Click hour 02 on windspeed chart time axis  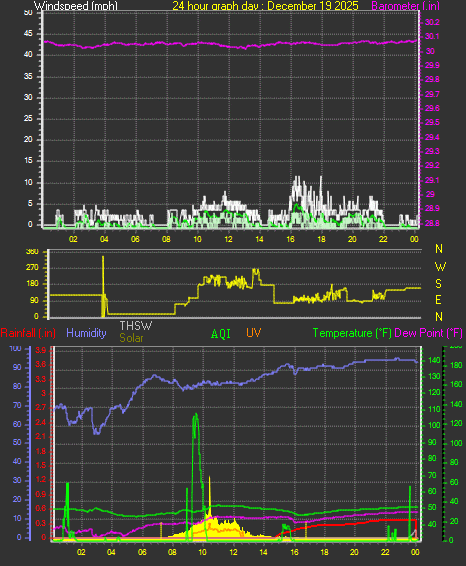point(73,239)
